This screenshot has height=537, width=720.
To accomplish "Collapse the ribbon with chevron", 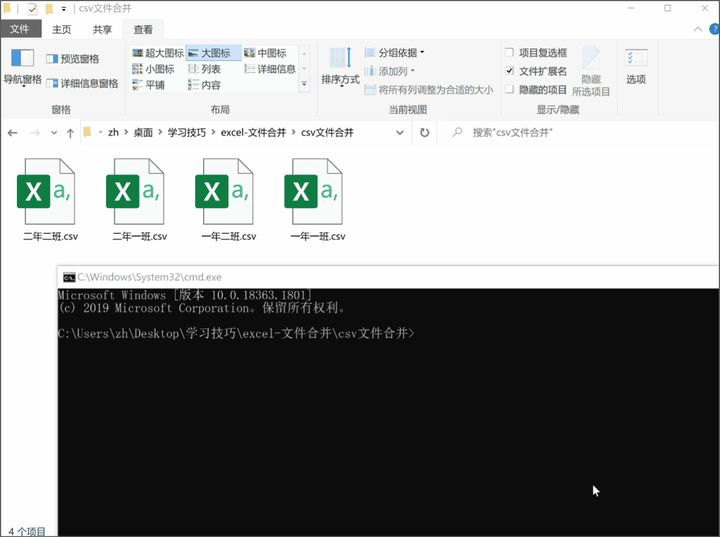I will [698, 29].
